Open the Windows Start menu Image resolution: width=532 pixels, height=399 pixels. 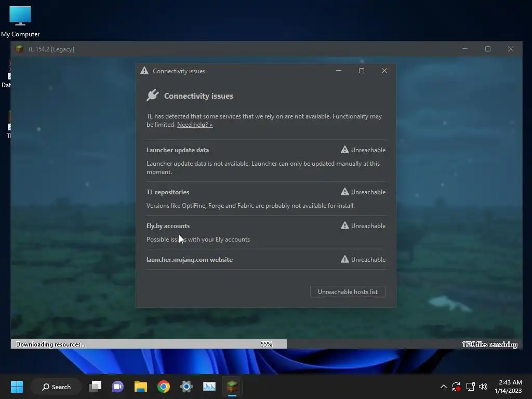pos(17,387)
